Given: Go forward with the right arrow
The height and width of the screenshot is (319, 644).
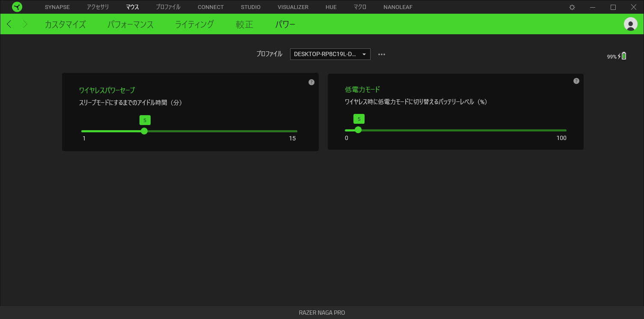Looking at the screenshot, I should click(25, 24).
